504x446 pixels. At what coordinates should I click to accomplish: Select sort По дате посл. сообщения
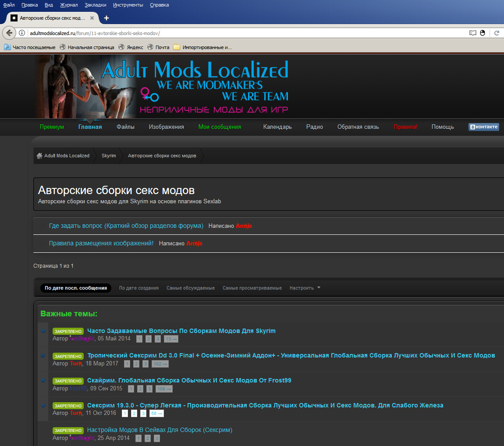tap(76, 288)
